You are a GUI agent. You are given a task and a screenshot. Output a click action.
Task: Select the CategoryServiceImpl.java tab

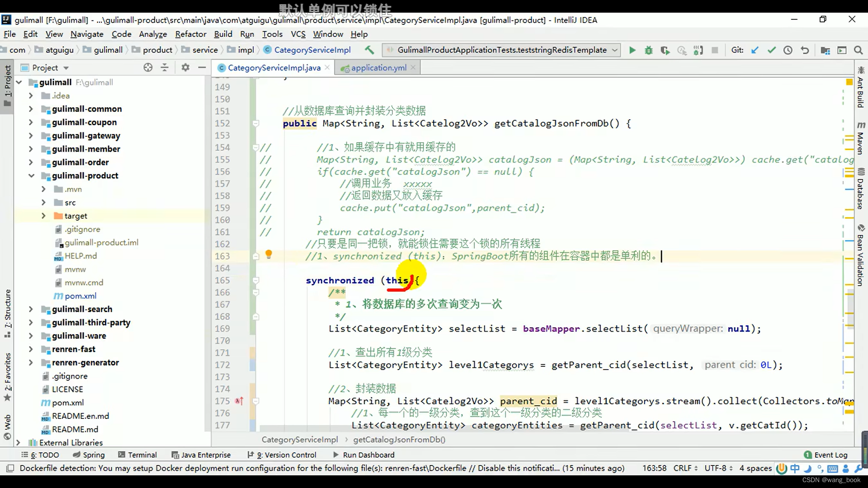(x=274, y=67)
